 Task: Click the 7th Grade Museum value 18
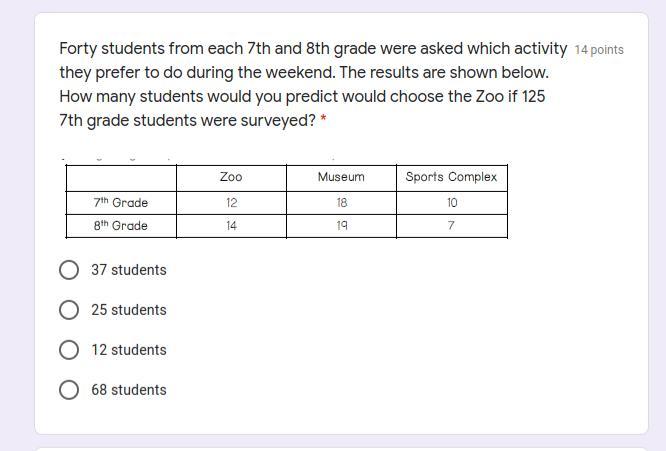tap(341, 203)
